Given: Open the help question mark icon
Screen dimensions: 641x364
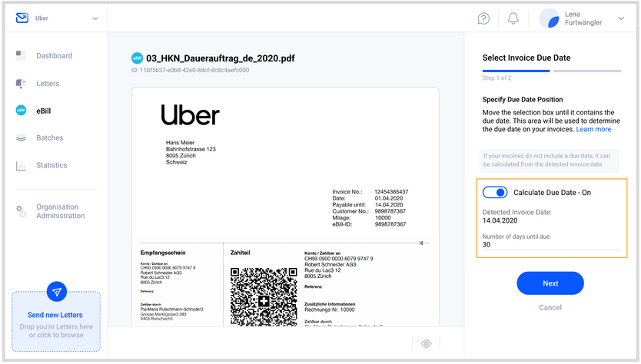Looking at the screenshot, I should point(483,18).
